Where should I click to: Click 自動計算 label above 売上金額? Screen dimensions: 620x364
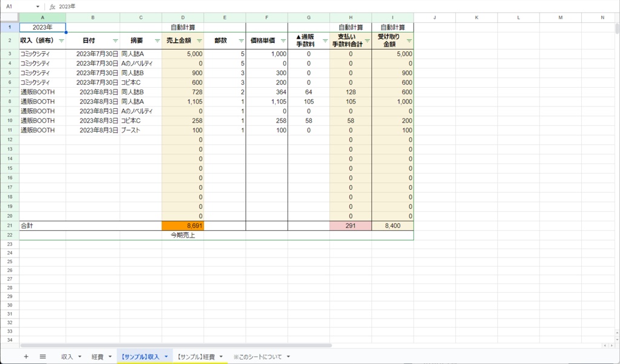183,27
